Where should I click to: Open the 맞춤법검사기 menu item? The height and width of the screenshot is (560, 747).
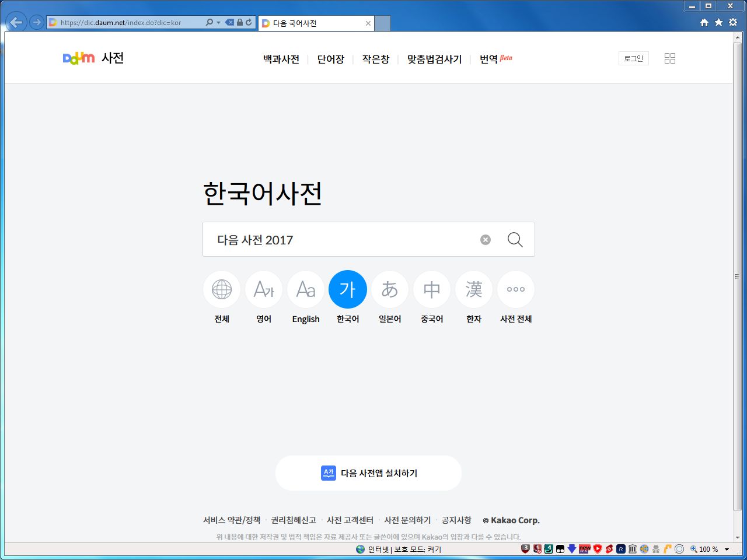[x=435, y=59]
